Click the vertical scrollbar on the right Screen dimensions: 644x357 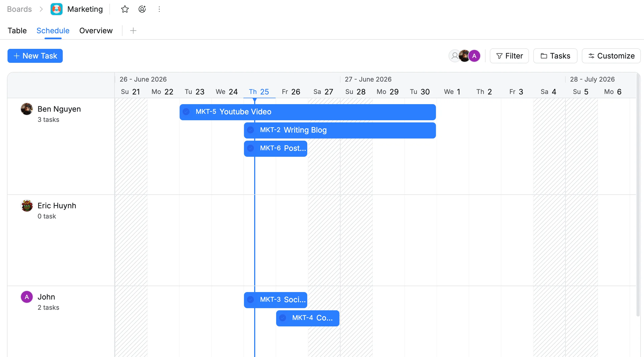pos(638,195)
